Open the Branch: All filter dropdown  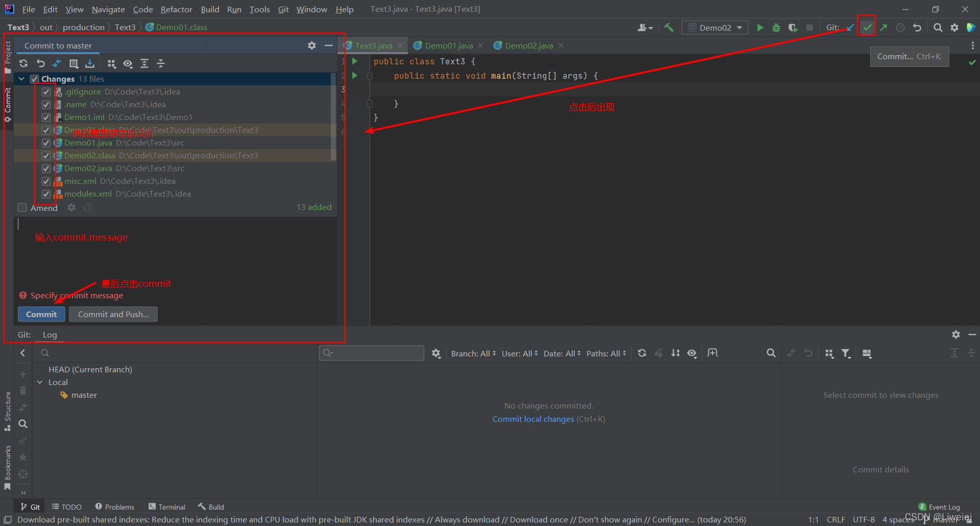pos(473,353)
